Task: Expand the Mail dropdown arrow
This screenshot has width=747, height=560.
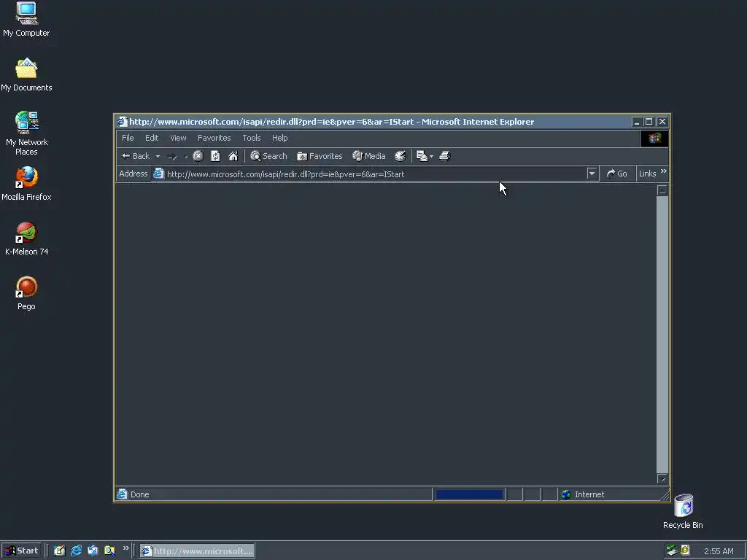Action: 432,156
